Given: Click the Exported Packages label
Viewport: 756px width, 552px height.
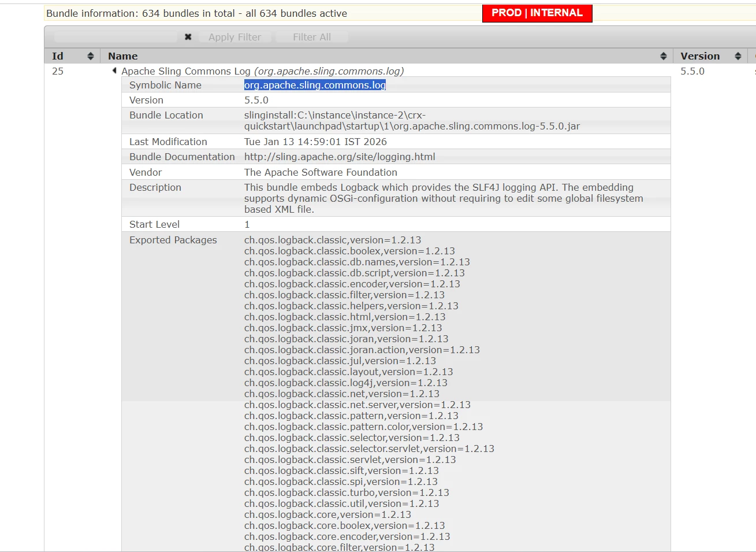Looking at the screenshot, I should [173, 240].
